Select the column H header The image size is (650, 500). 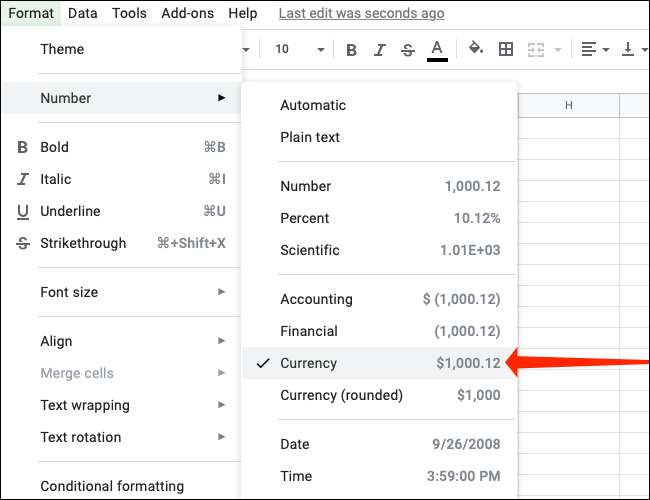(x=568, y=105)
